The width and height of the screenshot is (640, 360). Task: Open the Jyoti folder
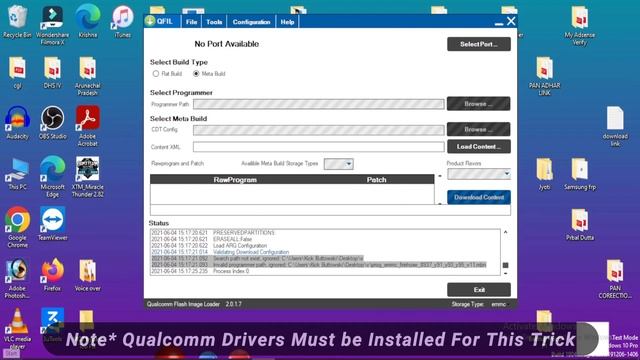coord(544,174)
